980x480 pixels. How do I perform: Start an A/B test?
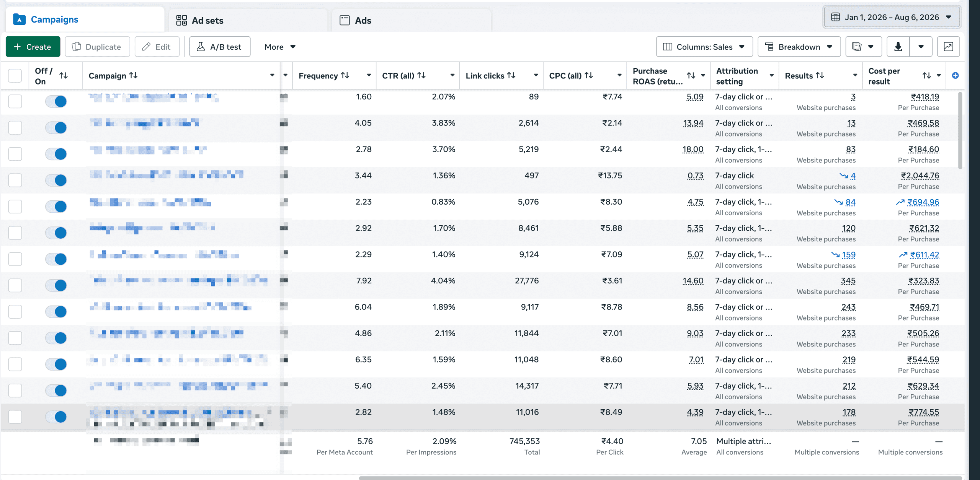[220, 47]
